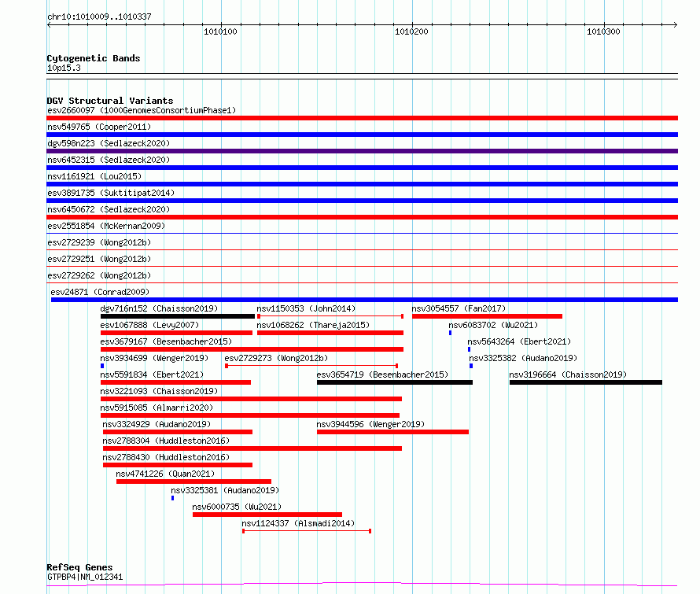
Task: Select nsv4741226 Quan2021 label
Action: pyautogui.click(x=165, y=474)
